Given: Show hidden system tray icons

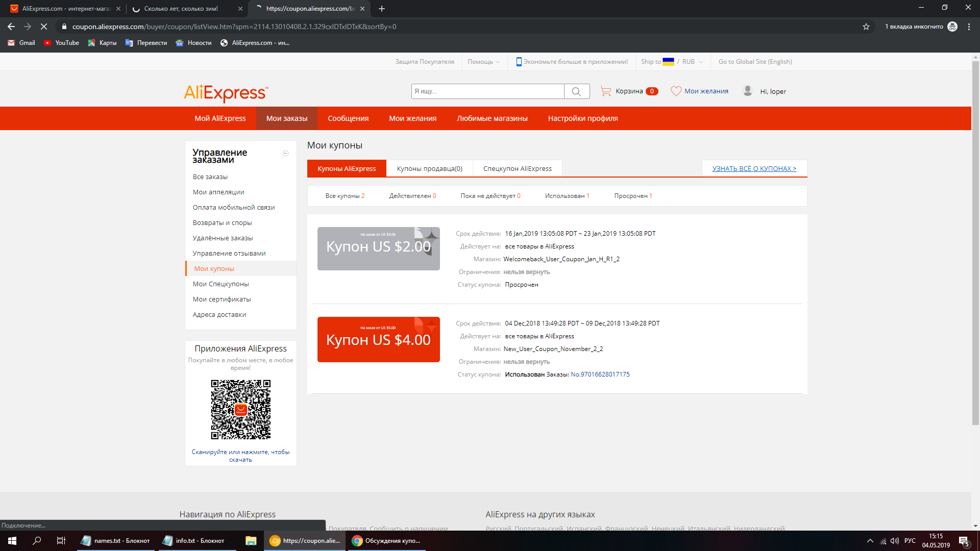Looking at the screenshot, I should pyautogui.click(x=870, y=541).
